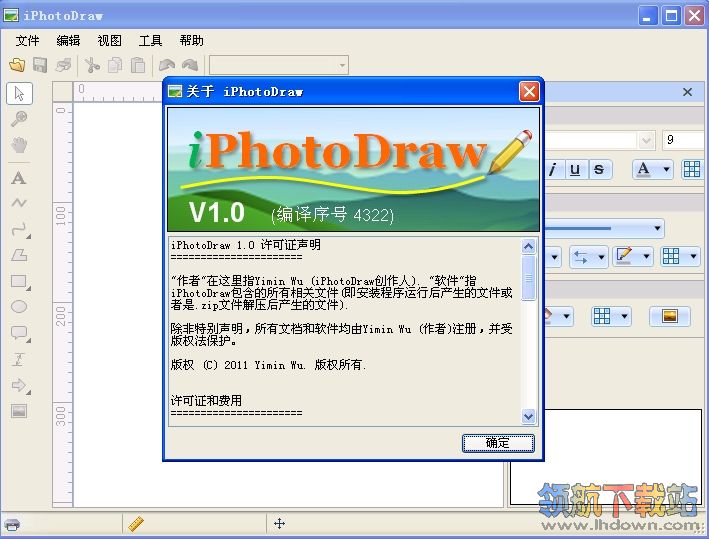Select the Arrow shape tool
Screen dimensions: 709x539
click(x=20, y=386)
